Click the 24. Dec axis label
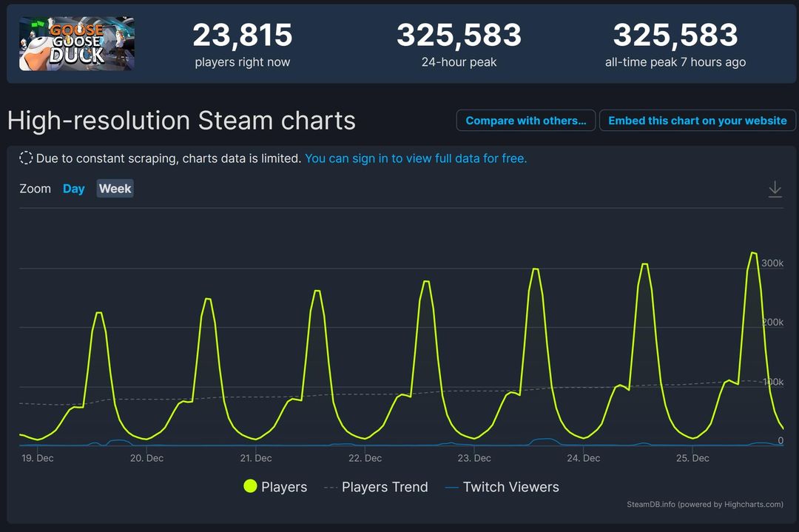Image resolution: width=799 pixels, height=532 pixels. [x=584, y=458]
